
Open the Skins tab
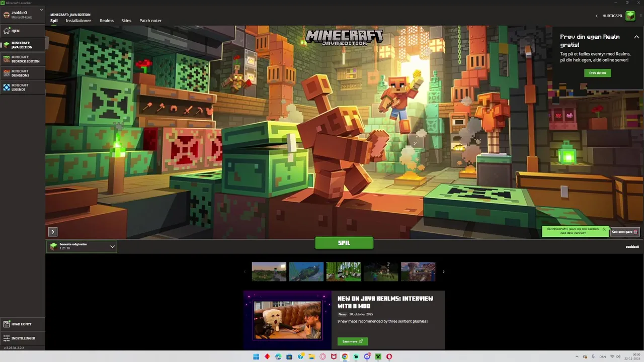tap(126, 21)
